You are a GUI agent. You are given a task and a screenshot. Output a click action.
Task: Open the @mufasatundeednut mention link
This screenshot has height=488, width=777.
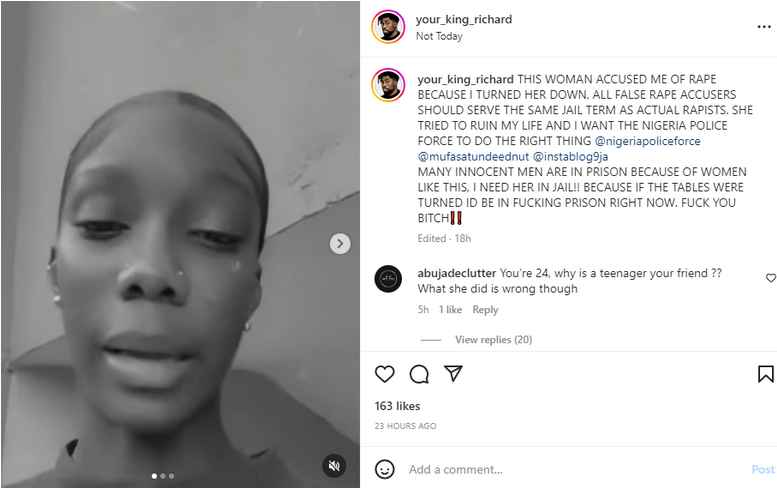click(x=473, y=157)
